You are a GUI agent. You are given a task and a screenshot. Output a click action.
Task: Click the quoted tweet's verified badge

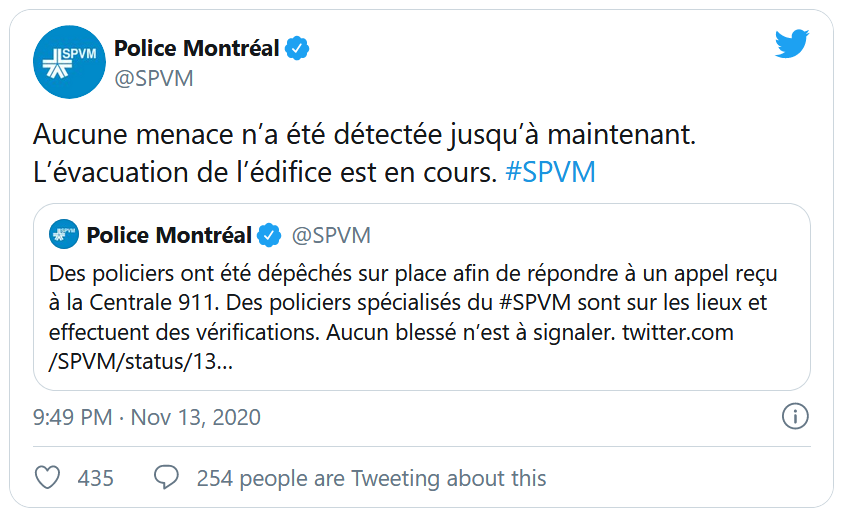[269, 236]
